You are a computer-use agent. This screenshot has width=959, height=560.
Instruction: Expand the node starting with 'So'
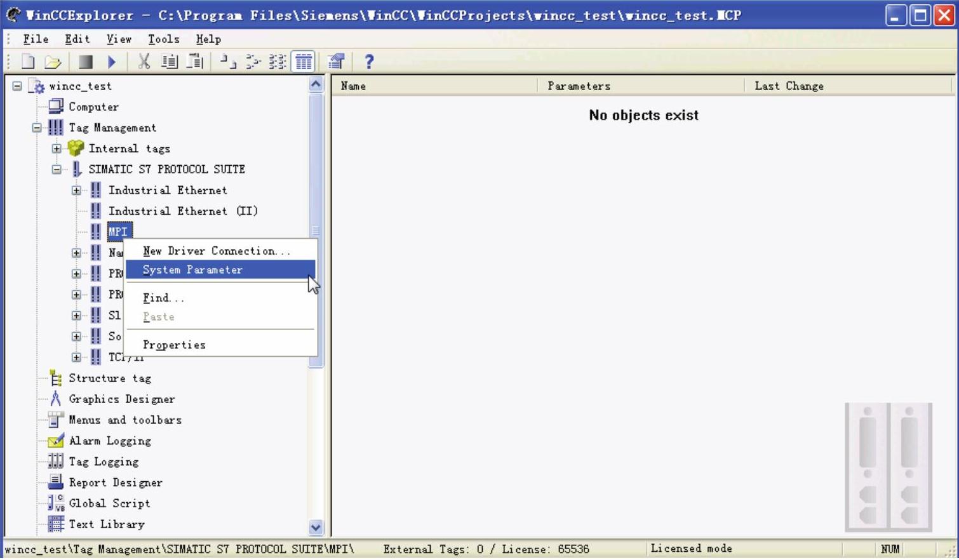tap(76, 337)
